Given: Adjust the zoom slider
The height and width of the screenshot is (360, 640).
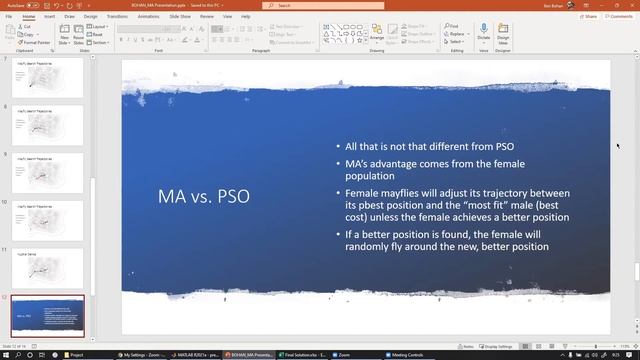Looking at the screenshot, I should point(595,347).
